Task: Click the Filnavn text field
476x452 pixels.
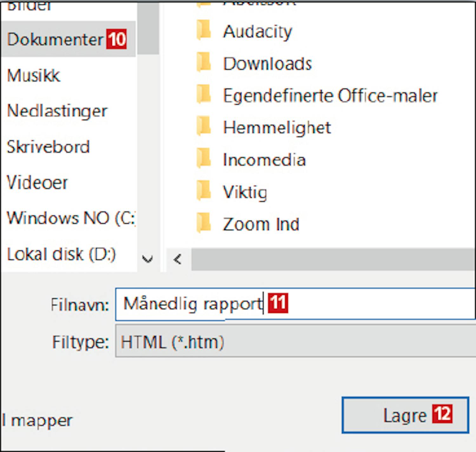Action: tap(349, 304)
